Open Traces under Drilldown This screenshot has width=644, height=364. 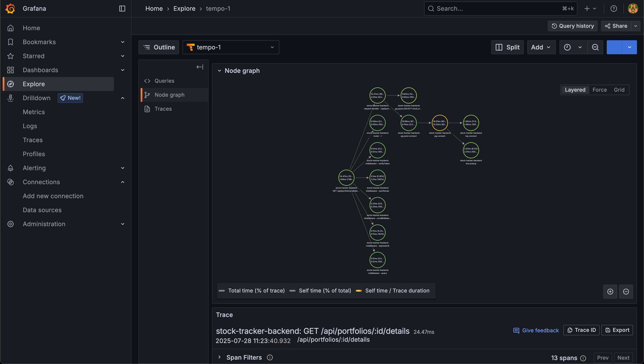click(x=33, y=140)
